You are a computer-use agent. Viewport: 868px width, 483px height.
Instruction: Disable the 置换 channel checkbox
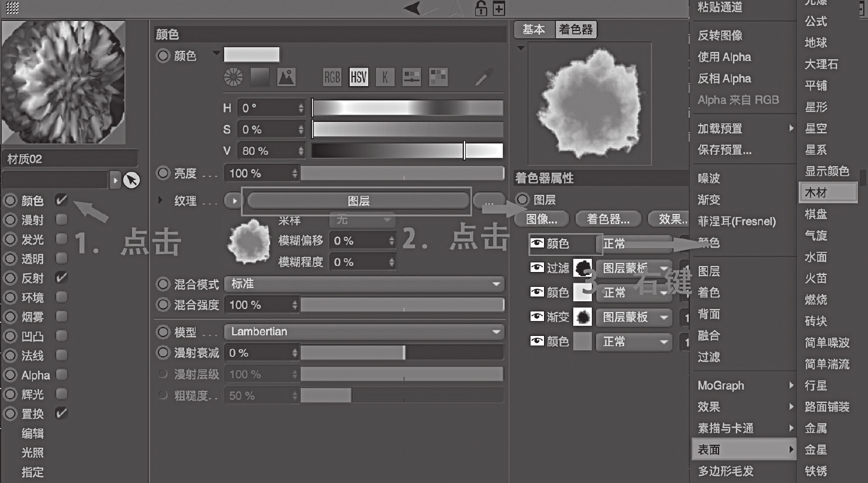[x=61, y=413]
